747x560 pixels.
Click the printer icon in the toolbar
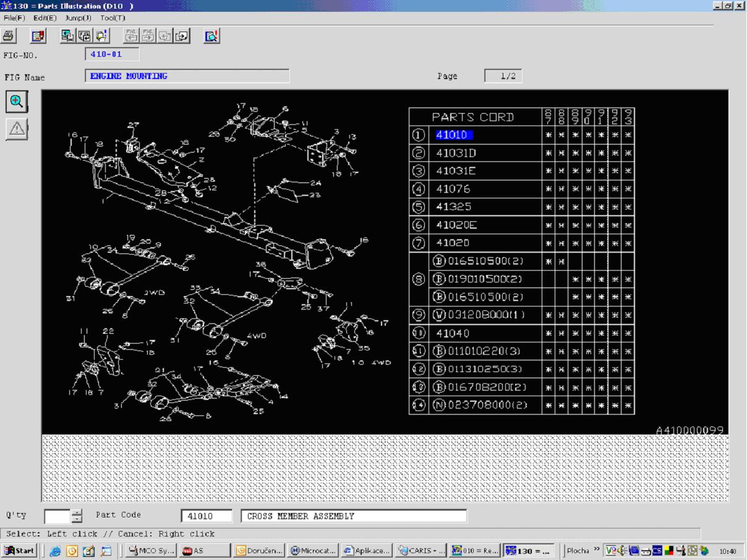(8, 36)
